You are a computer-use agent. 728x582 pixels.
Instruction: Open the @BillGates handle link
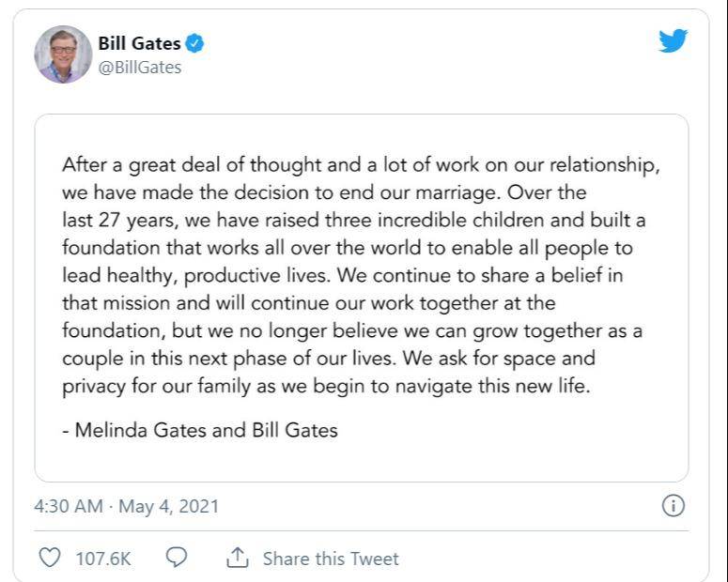(140, 68)
